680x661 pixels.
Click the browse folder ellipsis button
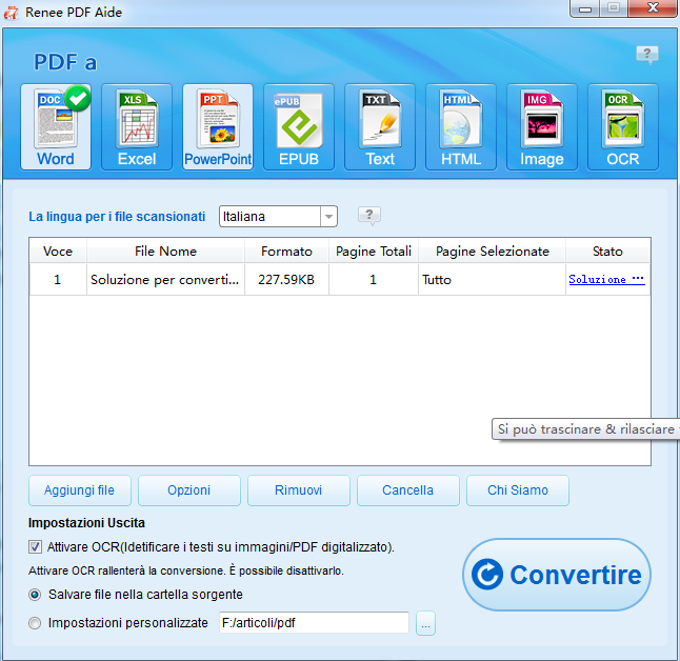point(425,624)
